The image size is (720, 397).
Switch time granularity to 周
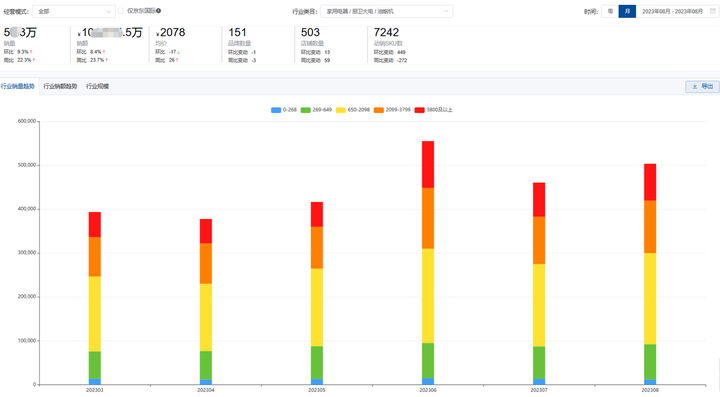pyautogui.click(x=610, y=11)
